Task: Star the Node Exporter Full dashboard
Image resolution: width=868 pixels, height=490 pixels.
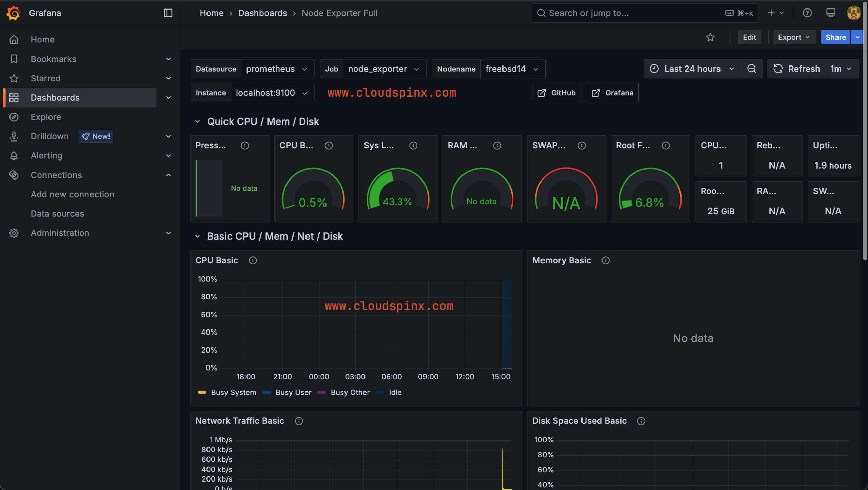Action: pos(711,37)
